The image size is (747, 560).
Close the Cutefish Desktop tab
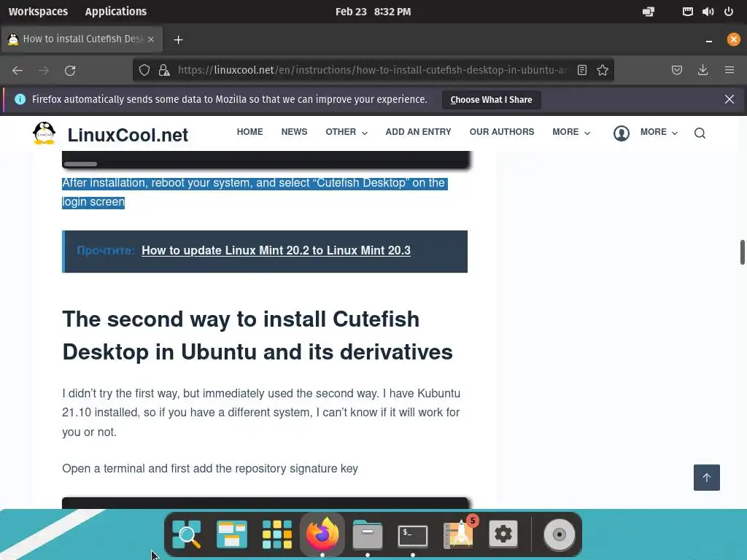tap(150, 39)
